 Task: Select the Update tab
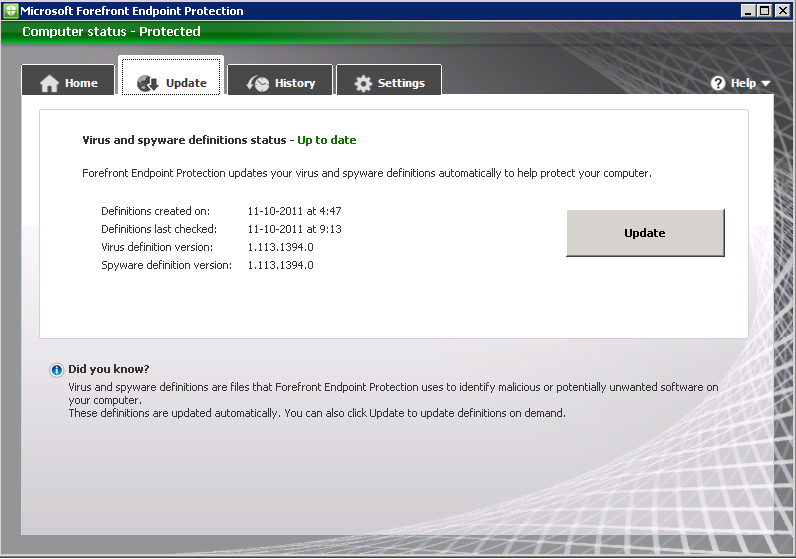click(171, 77)
